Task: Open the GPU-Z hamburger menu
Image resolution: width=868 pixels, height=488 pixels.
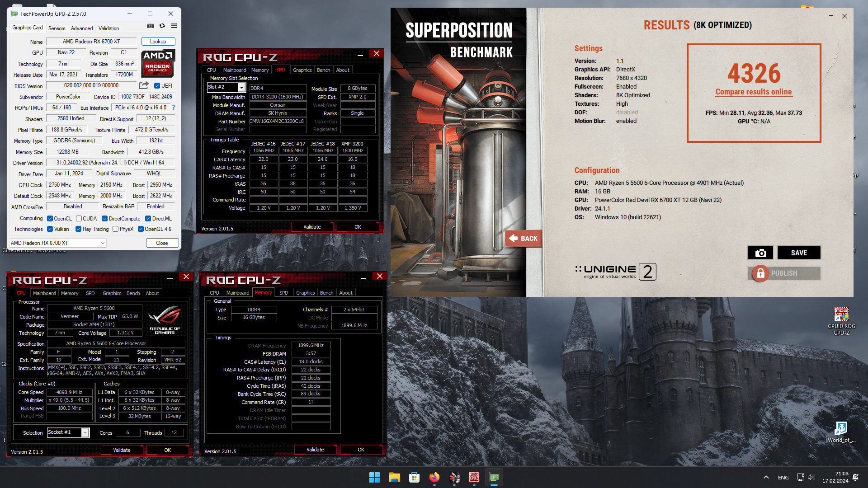Action: pyautogui.click(x=174, y=26)
